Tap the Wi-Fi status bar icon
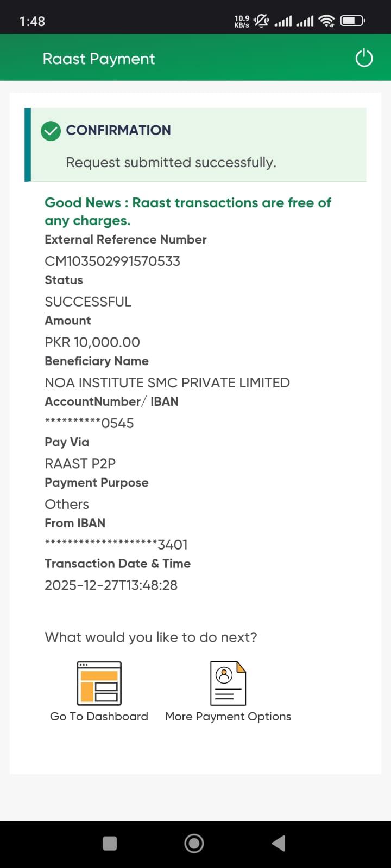This screenshot has height=868, width=391. tap(327, 21)
